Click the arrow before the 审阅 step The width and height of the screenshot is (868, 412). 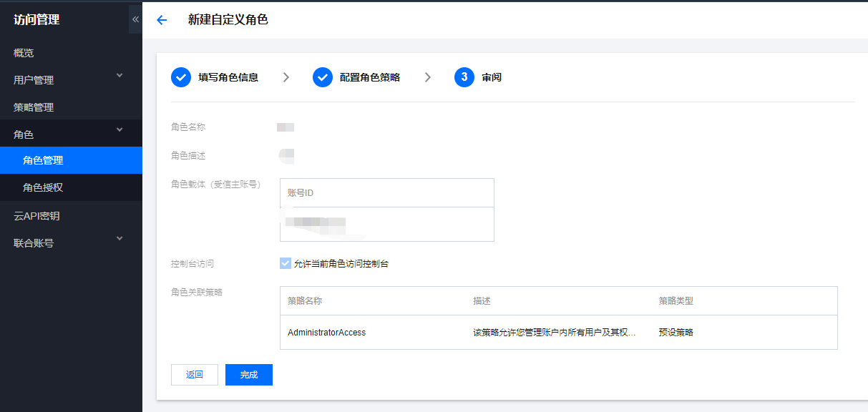428,77
